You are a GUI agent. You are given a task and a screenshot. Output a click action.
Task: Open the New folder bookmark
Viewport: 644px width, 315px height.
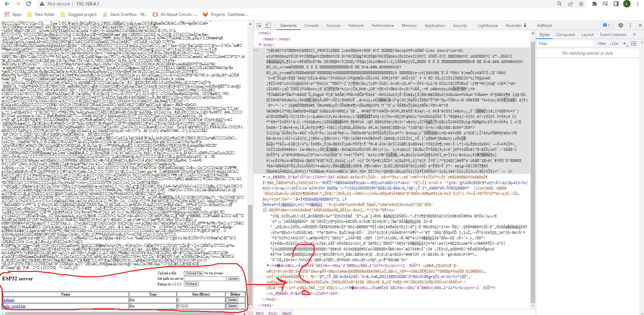pos(41,14)
